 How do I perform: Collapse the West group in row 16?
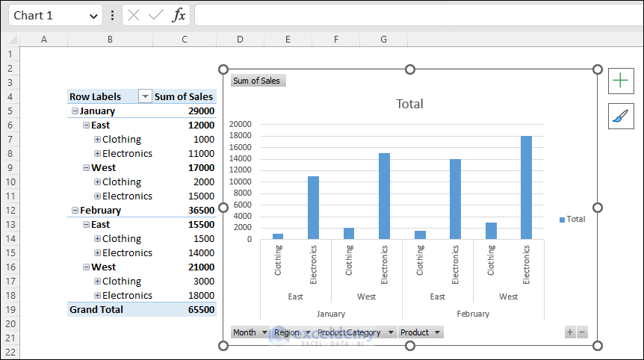tap(86, 267)
